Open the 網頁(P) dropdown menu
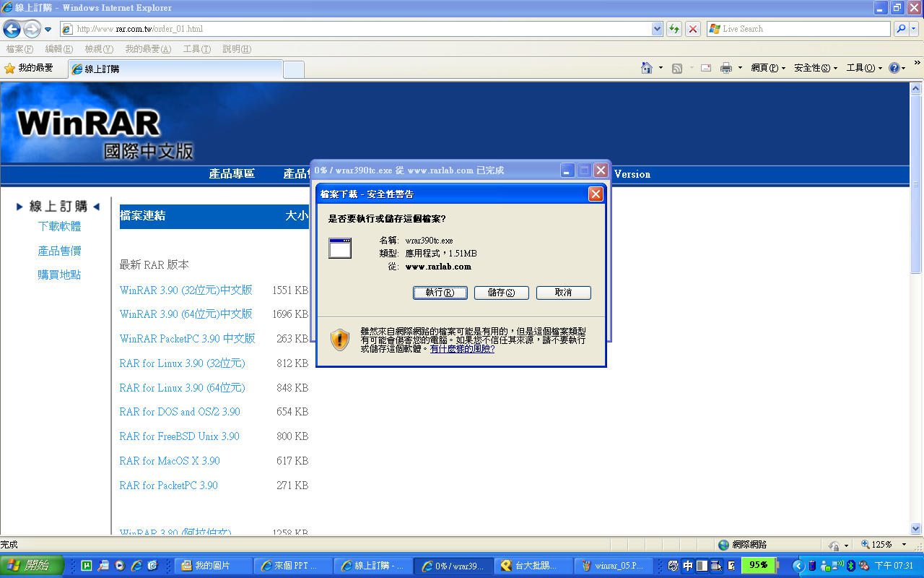The width and height of the screenshot is (924, 578). (x=768, y=68)
